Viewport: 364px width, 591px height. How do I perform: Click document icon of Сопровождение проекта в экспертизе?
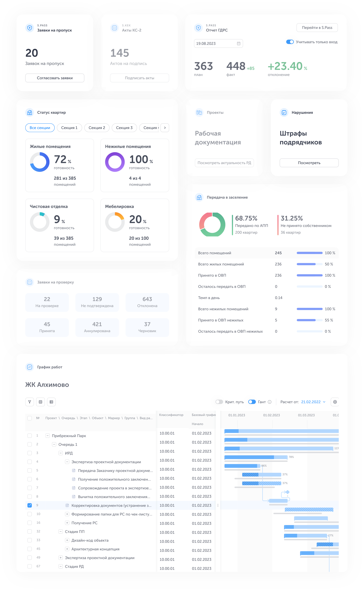pyautogui.click(x=74, y=488)
